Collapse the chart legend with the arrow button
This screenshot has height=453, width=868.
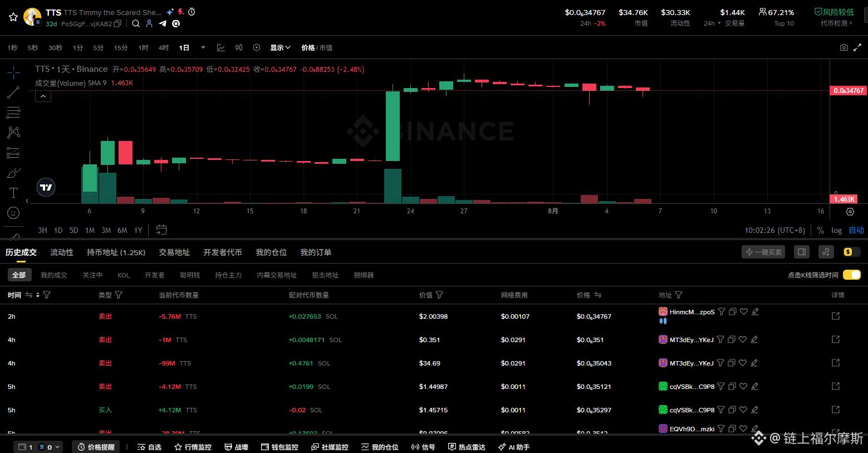43,96
